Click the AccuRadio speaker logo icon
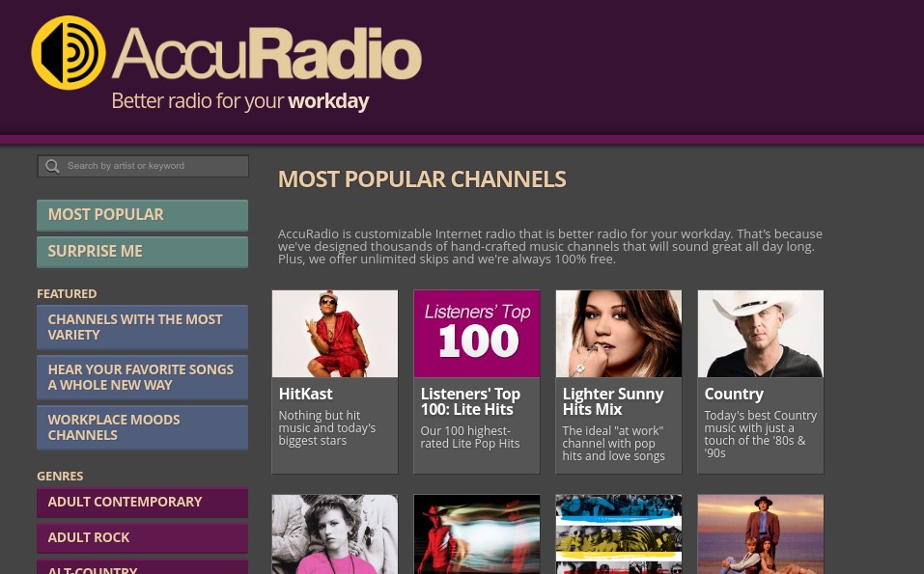924x574 pixels. tap(69, 53)
